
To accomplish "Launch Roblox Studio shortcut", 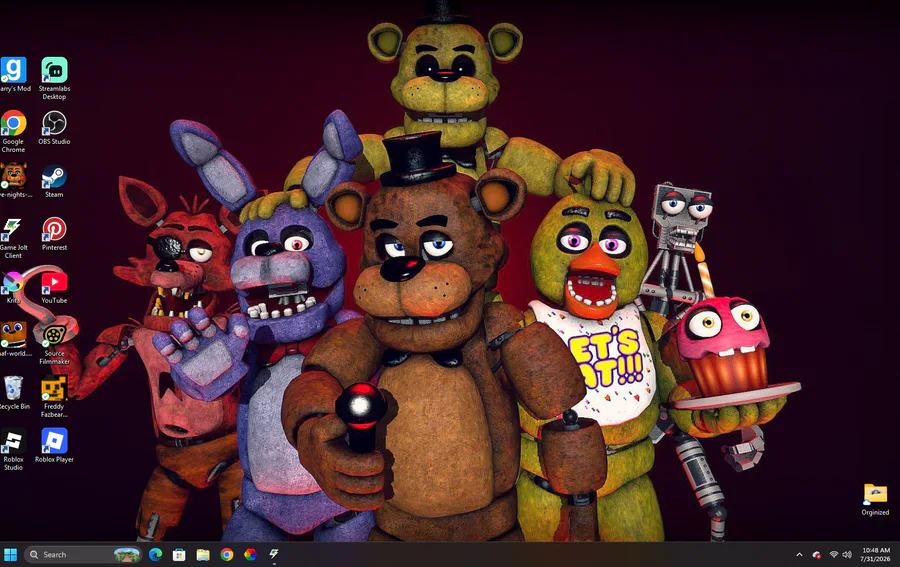I will point(13,449).
